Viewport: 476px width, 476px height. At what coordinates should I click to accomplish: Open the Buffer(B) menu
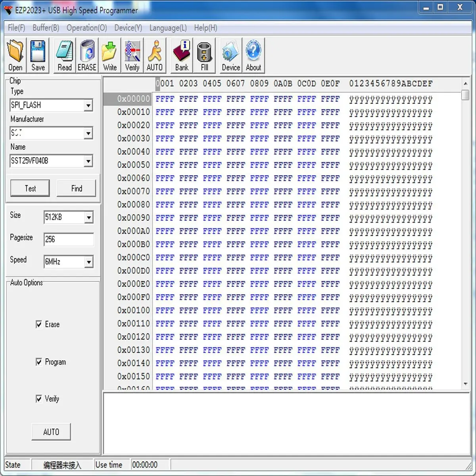[x=46, y=28]
